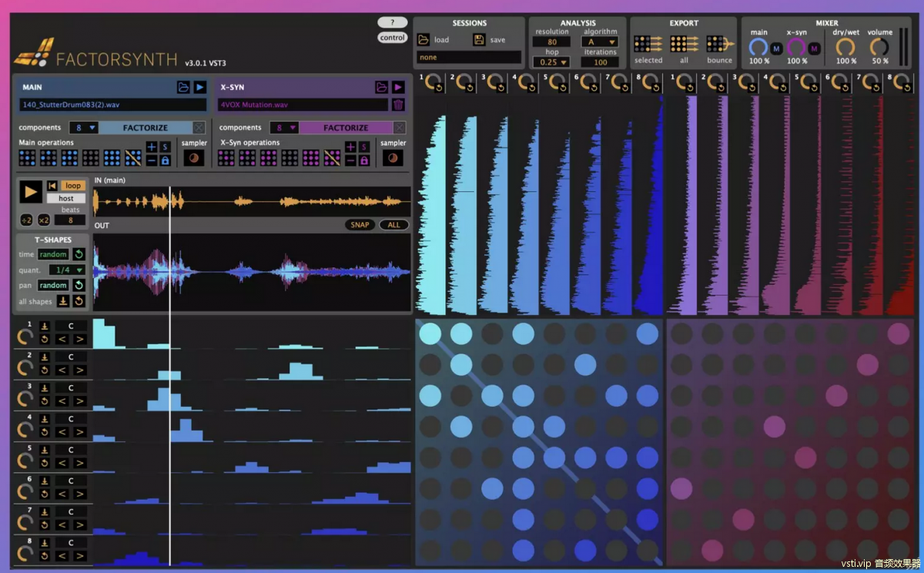The image size is (924, 573).
Task: Halve beats with the ÷2 button
Action: click(26, 220)
